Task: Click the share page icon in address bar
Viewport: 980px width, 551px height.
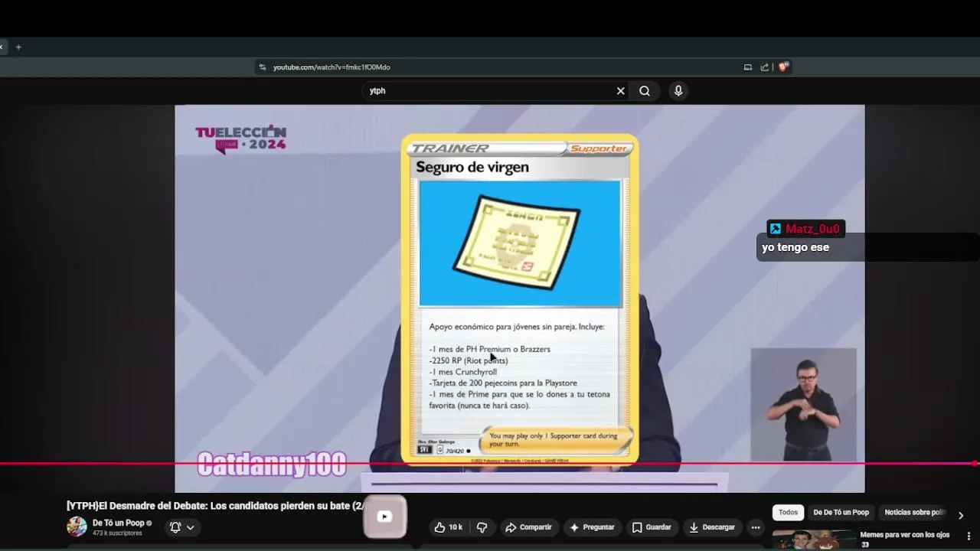Action: point(765,67)
